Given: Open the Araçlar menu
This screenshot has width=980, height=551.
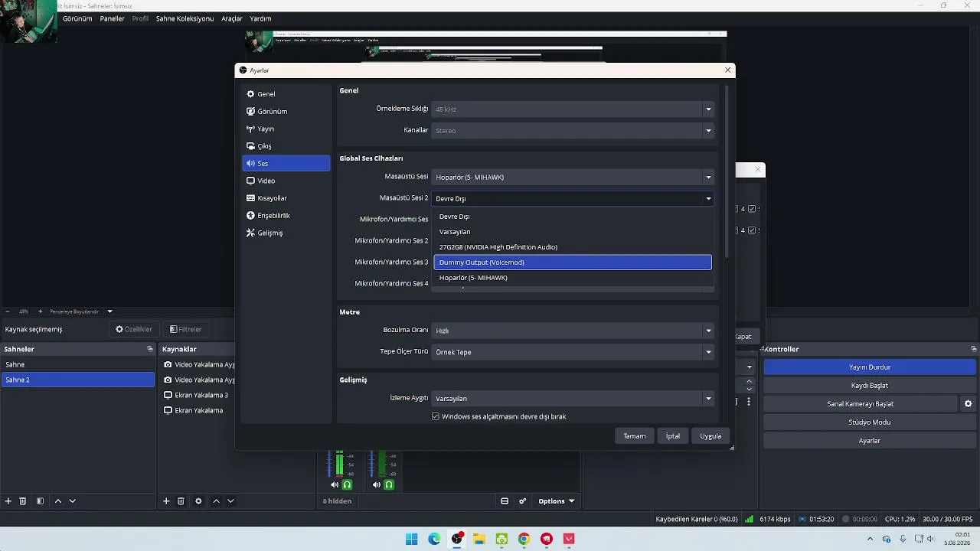Looking at the screenshot, I should pos(232,18).
